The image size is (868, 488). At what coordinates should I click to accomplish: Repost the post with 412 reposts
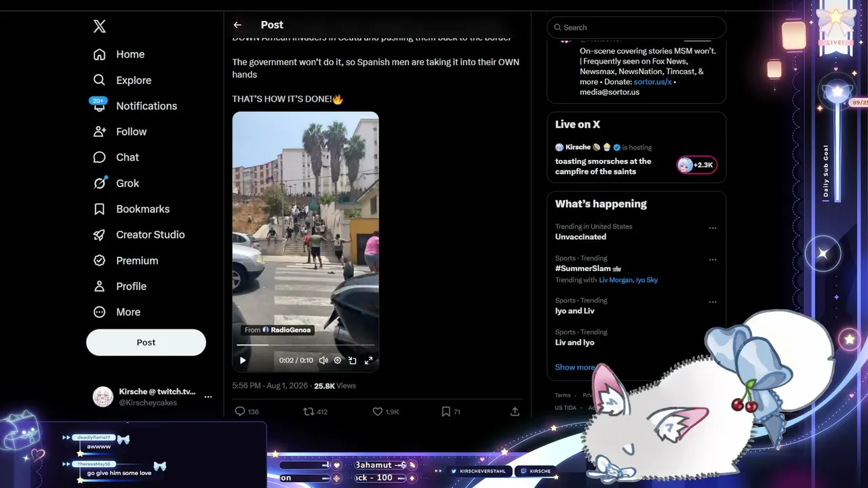point(315,411)
